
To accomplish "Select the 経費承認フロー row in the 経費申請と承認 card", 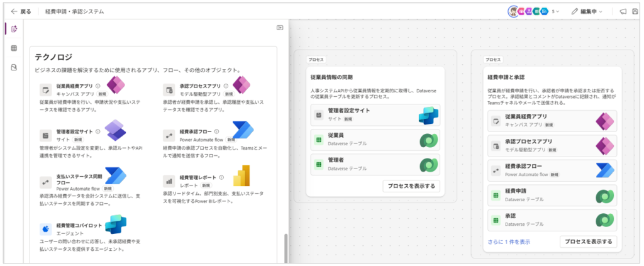I will pyautogui.click(x=552, y=170).
